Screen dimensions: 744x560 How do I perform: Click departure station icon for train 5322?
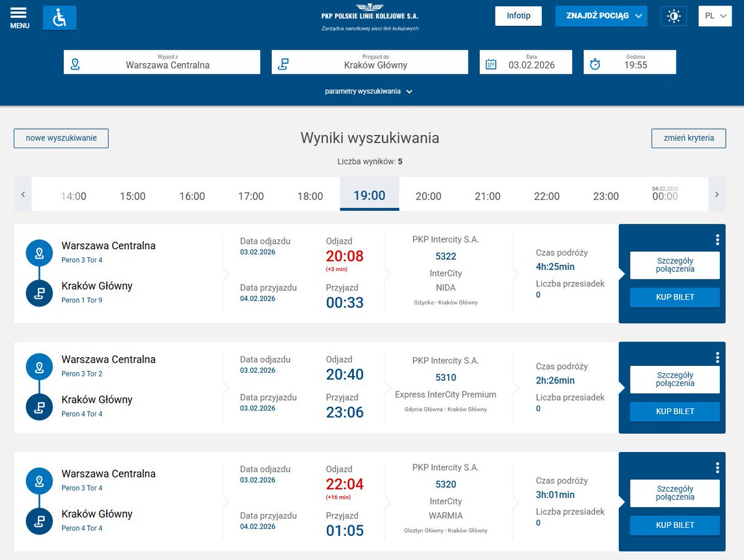pos(39,253)
